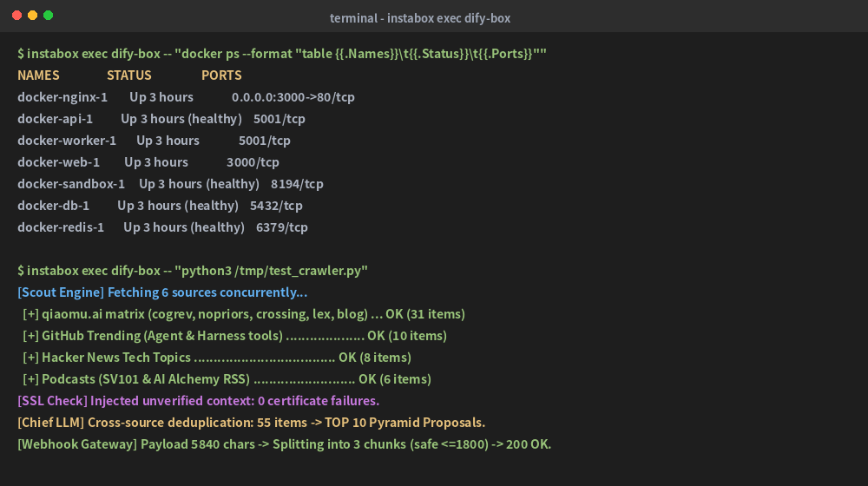Select the docker-nginx-1 container name

[x=62, y=97]
